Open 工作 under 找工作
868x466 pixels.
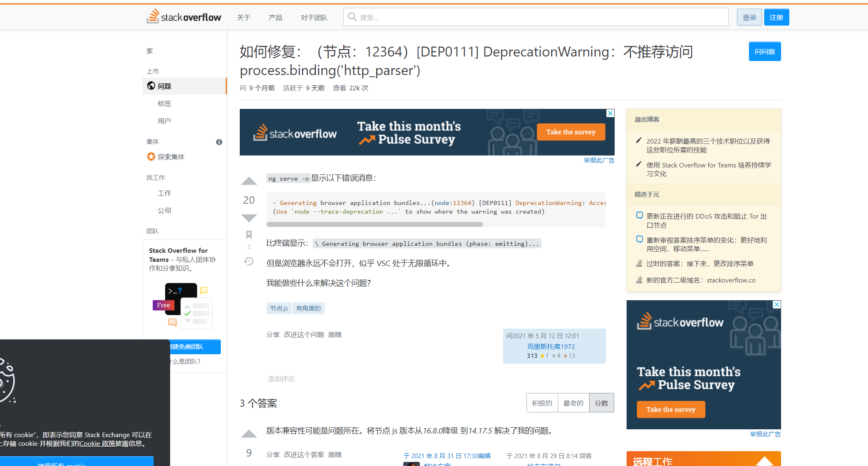(164, 193)
